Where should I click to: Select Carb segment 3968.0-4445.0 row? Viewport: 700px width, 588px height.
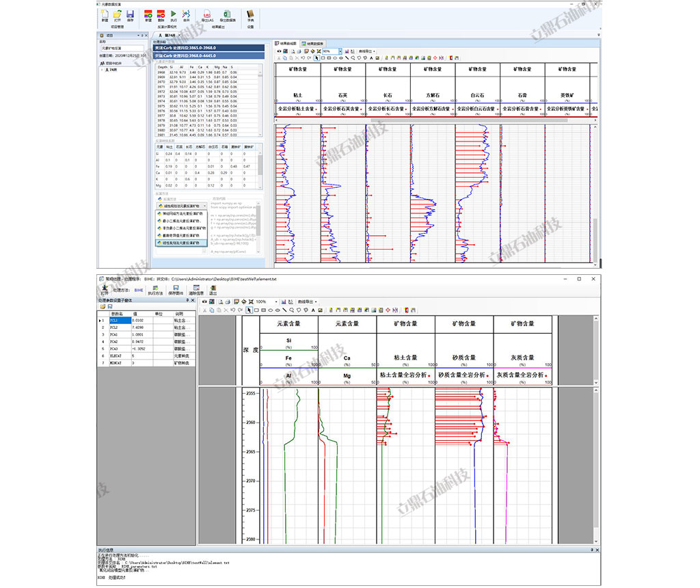[x=209, y=56]
